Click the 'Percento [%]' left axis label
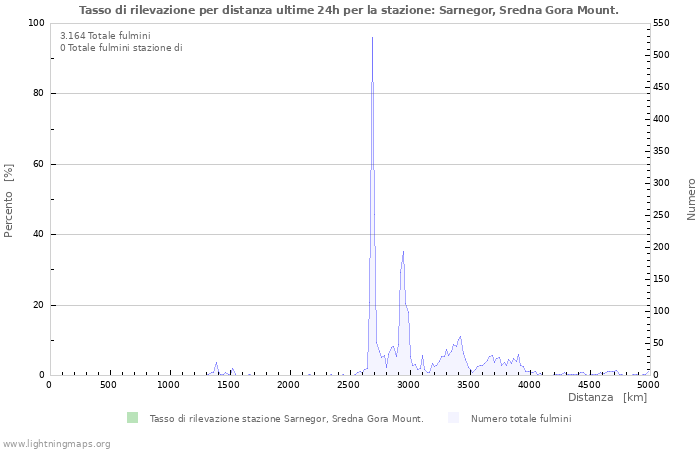The height and width of the screenshot is (450, 700). [9, 200]
